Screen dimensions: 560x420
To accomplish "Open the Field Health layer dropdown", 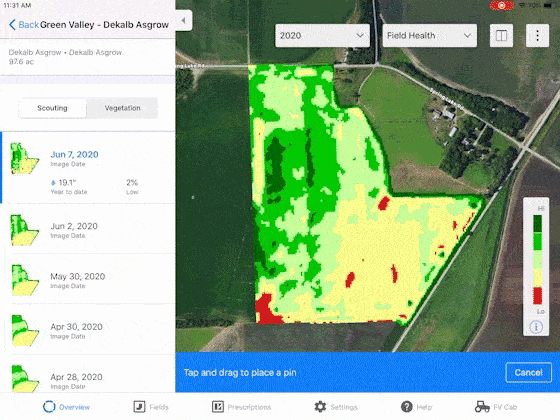I will click(429, 35).
